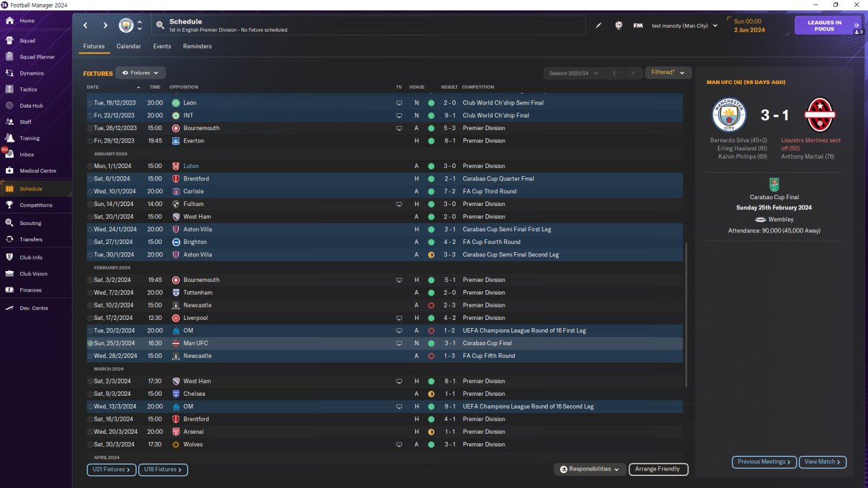Click the FM logo icon in header

[x=638, y=26]
